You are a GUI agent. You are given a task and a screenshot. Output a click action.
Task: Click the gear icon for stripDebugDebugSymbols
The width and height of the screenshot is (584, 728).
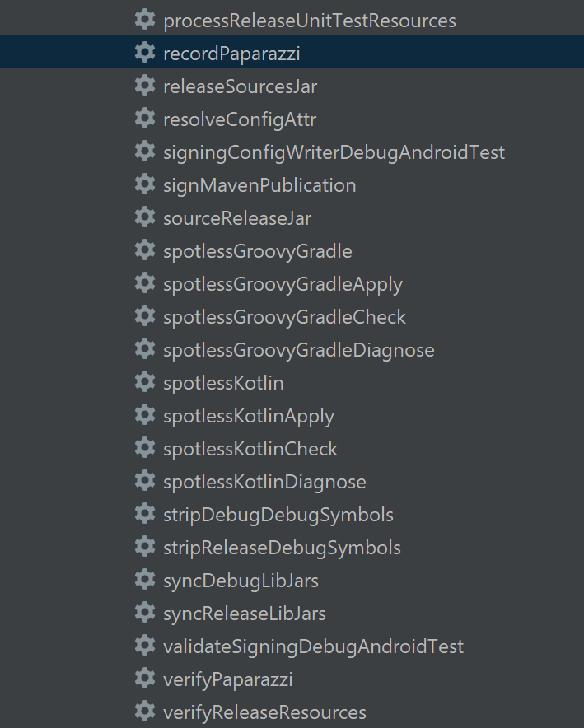point(145,514)
